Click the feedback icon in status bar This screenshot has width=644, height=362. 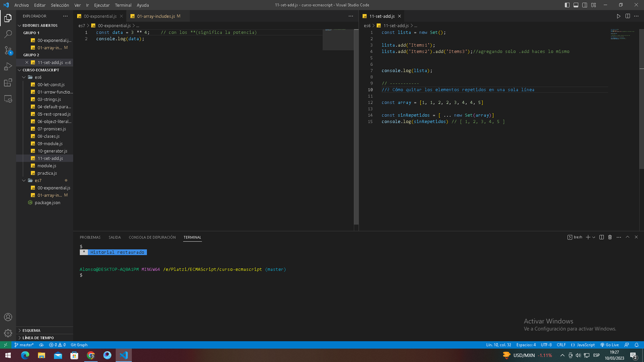[626, 345]
